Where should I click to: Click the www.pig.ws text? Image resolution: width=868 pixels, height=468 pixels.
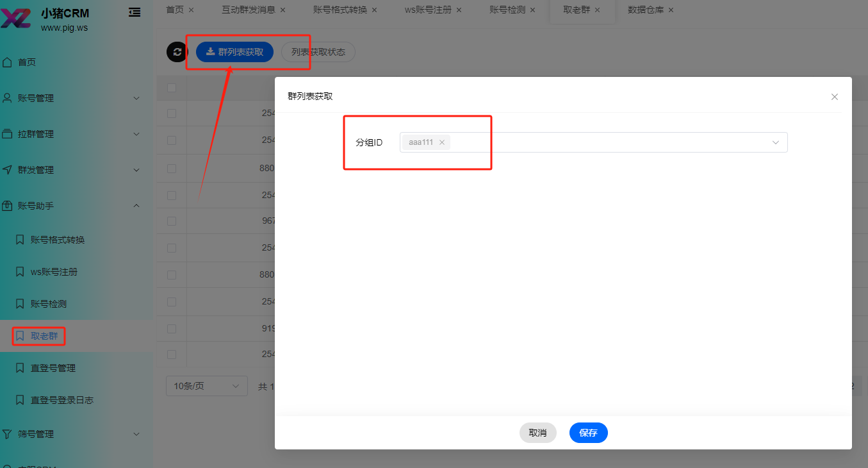pyautogui.click(x=64, y=27)
